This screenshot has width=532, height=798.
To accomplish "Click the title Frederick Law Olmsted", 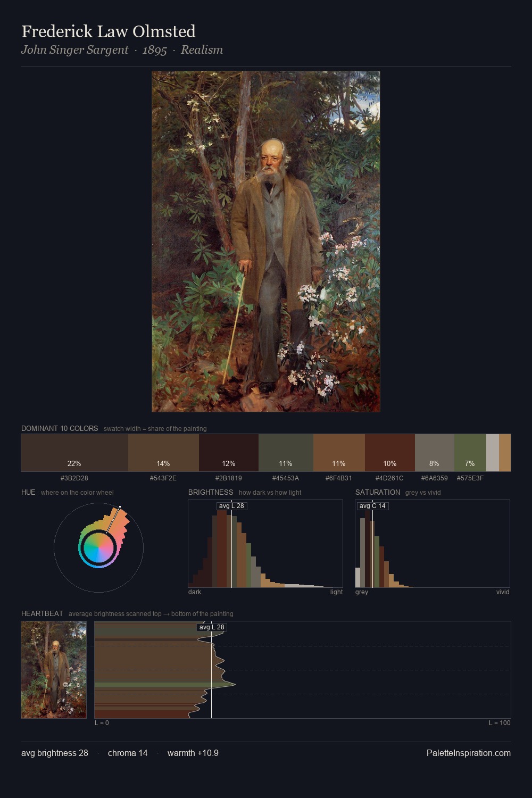I will coord(109,31).
